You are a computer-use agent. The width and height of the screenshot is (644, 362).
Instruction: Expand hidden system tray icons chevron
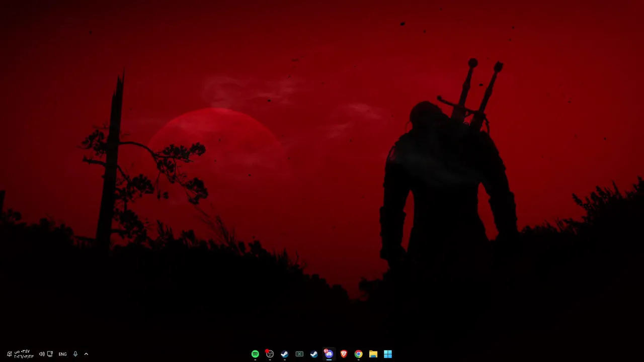(x=86, y=354)
